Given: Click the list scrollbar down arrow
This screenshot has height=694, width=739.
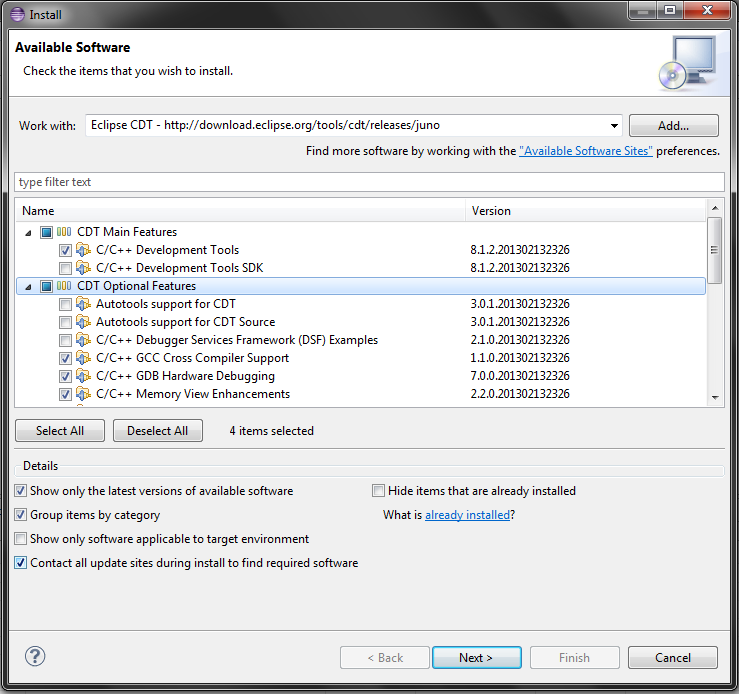Looking at the screenshot, I should click(715, 398).
